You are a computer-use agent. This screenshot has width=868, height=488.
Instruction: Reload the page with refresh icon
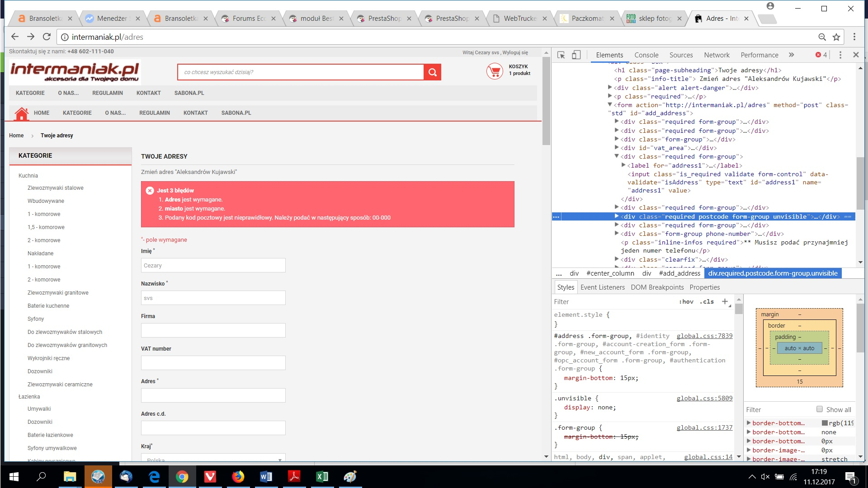(x=47, y=37)
